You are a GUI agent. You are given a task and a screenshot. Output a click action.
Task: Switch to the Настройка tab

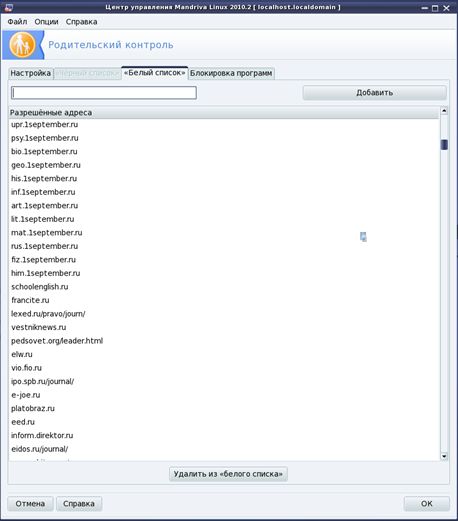click(31, 73)
